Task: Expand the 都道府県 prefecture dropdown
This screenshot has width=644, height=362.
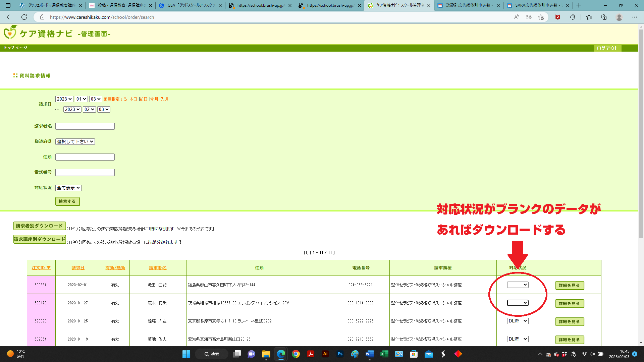Action: [75, 141]
